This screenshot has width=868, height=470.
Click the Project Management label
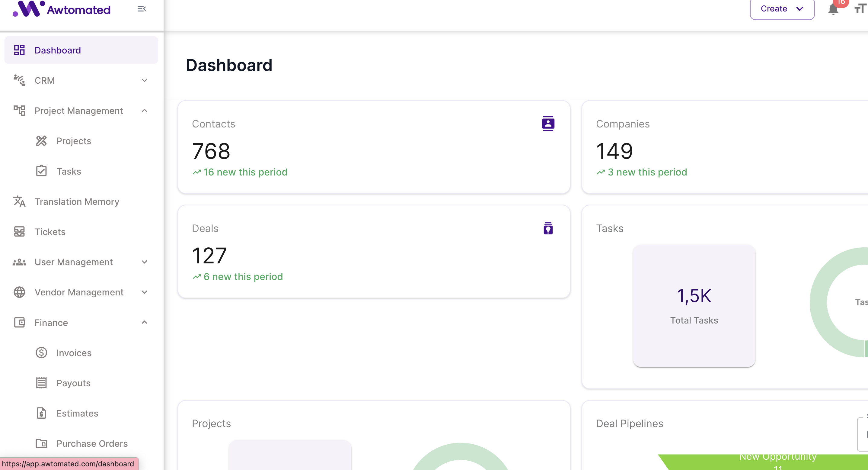[x=78, y=111]
